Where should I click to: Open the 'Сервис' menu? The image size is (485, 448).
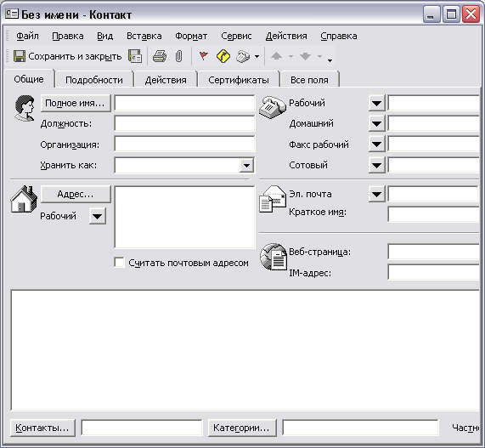(x=236, y=36)
